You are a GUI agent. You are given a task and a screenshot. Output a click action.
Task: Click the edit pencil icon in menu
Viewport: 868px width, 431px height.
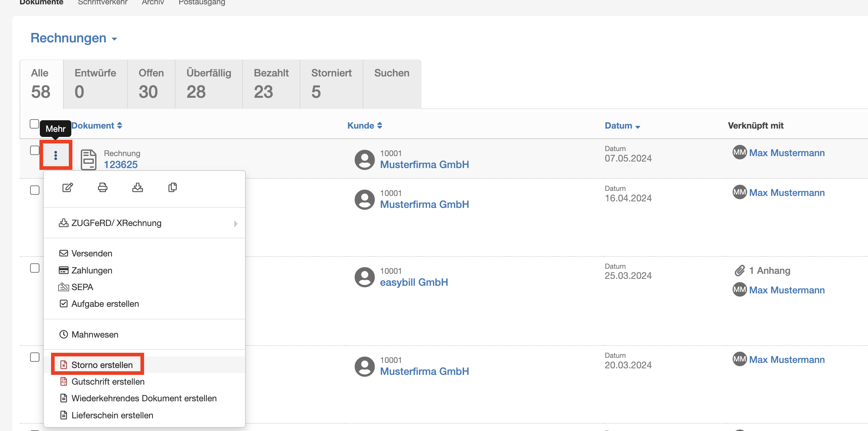[68, 187]
